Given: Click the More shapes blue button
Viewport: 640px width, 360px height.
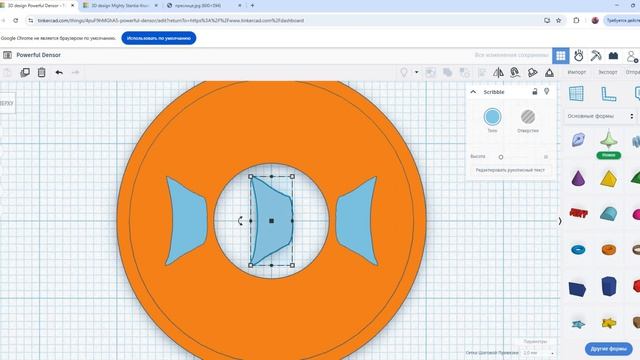Looking at the screenshot, I should (x=609, y=349).
